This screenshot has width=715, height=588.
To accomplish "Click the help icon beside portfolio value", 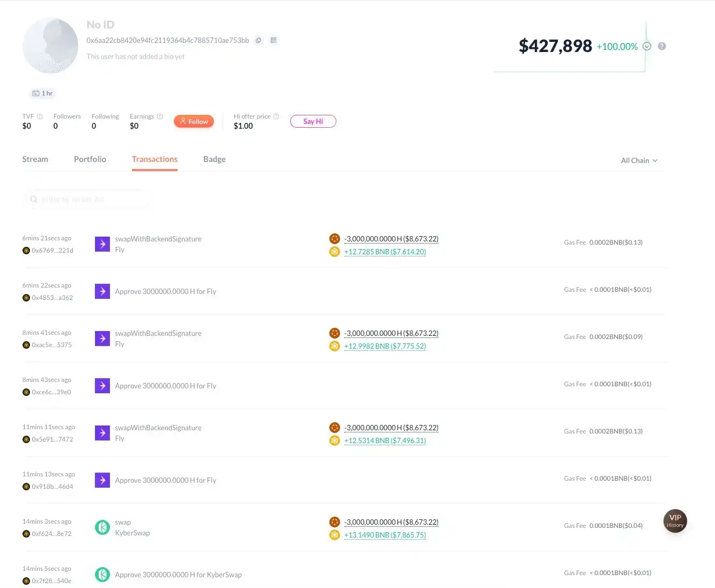I will [x=662, y=46].
